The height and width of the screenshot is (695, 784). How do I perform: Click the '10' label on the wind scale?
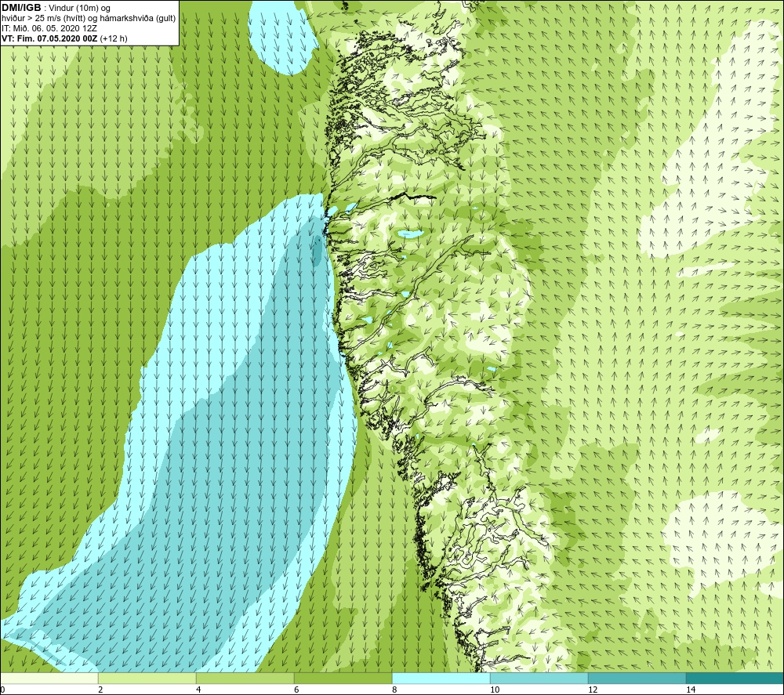pyautogui.click(x=495, y=690)
